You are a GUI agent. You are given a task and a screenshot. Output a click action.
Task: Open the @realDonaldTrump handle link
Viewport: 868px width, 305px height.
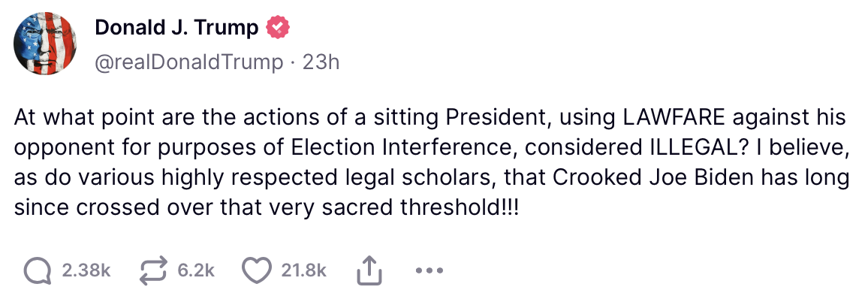pyautogui.click(x=188, y=62)
